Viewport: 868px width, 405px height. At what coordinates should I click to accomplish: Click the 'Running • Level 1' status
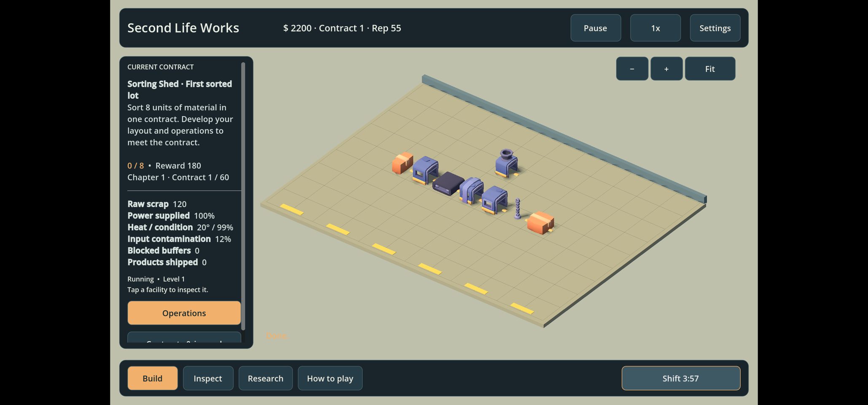click(156, 279)
